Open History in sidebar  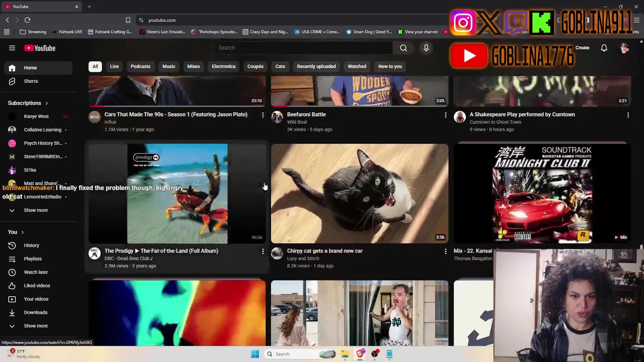(39, 245)
